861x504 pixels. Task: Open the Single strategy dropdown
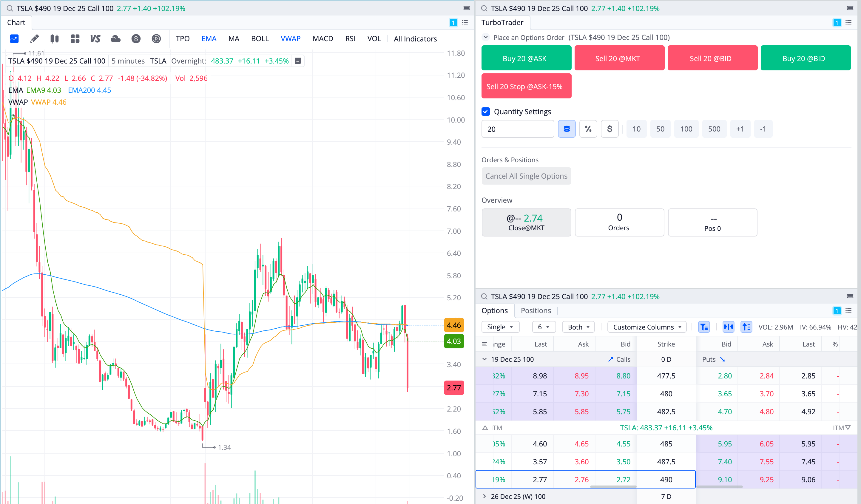[500, 327]
